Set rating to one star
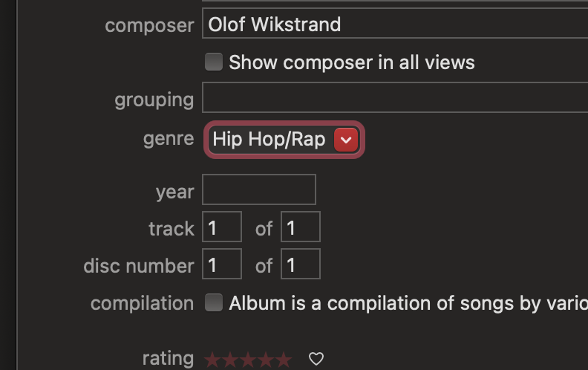The height and width of the screenshot is (370, 588). (x=212, y=360)
